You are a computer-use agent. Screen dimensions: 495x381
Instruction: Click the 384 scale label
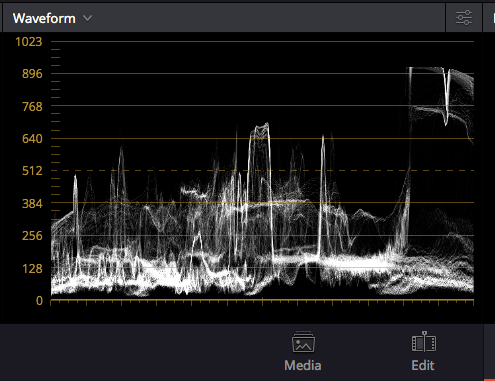pos(32,203)
